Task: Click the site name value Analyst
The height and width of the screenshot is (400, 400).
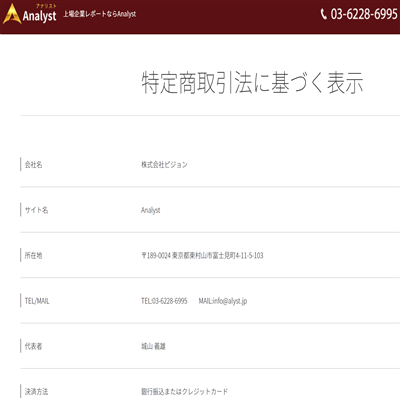Action: point(151,210)
